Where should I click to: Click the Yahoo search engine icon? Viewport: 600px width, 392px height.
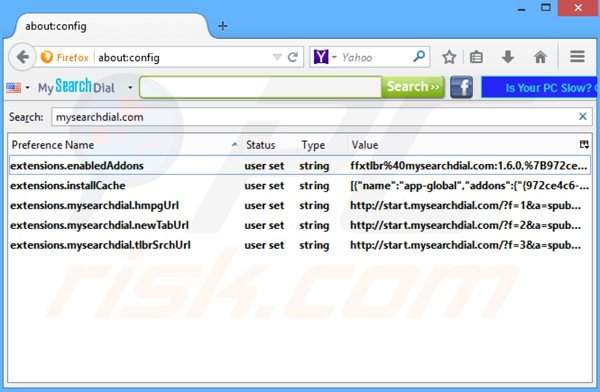pos(321,57)
